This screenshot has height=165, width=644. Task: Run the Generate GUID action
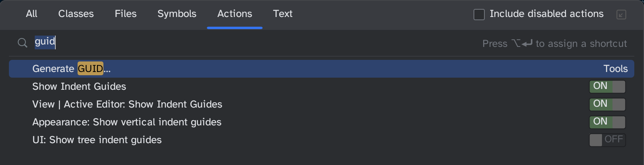point(72,69)
